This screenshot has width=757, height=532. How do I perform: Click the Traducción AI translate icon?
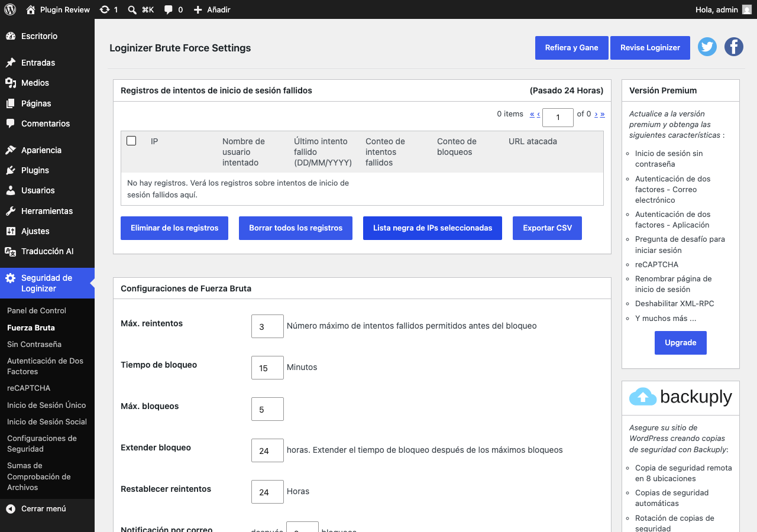tap(11, 251)
